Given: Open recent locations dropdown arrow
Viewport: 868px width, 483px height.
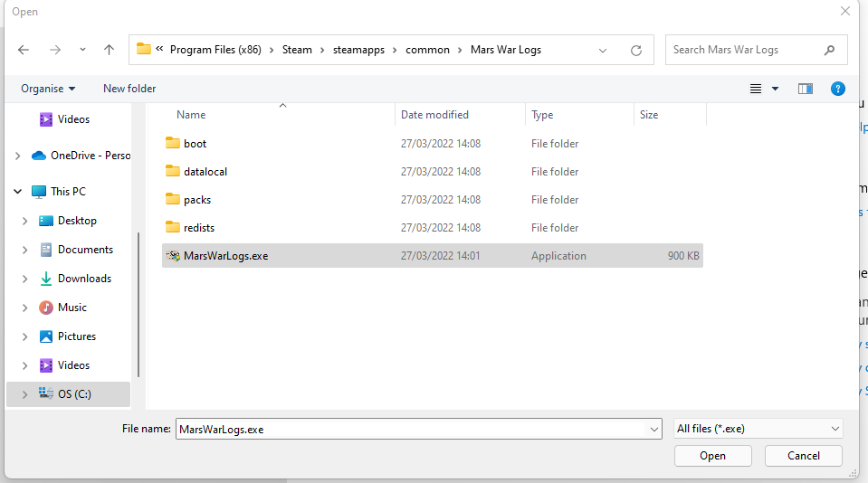Looking at the screenshot, I should tap(82, 50).
